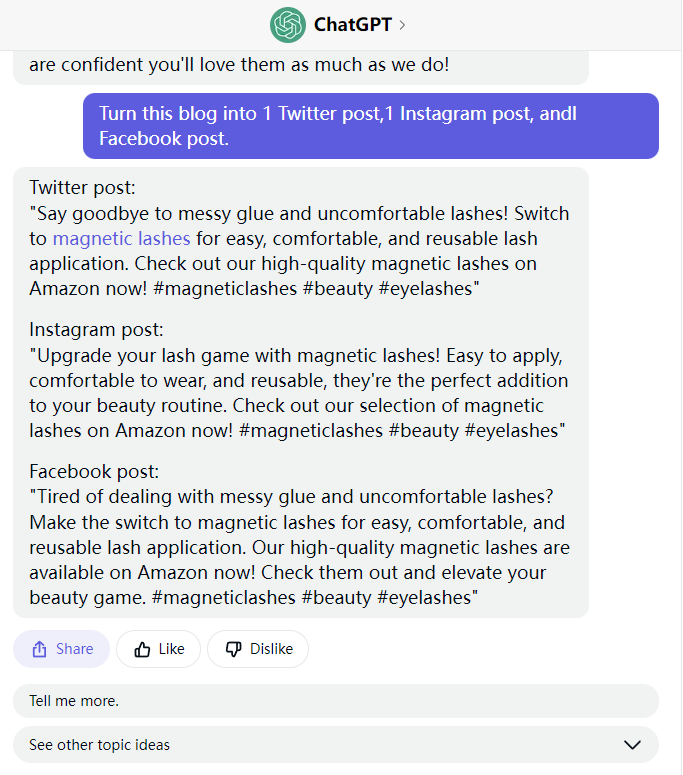Click the ChatGPT logo icon in header

point(288,25)
